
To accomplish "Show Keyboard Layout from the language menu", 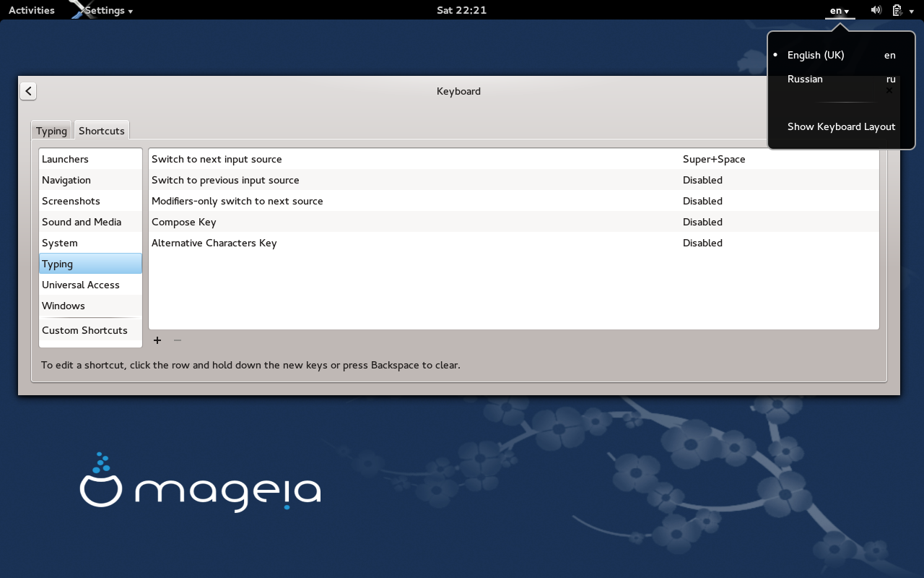I will coord(841,126).
